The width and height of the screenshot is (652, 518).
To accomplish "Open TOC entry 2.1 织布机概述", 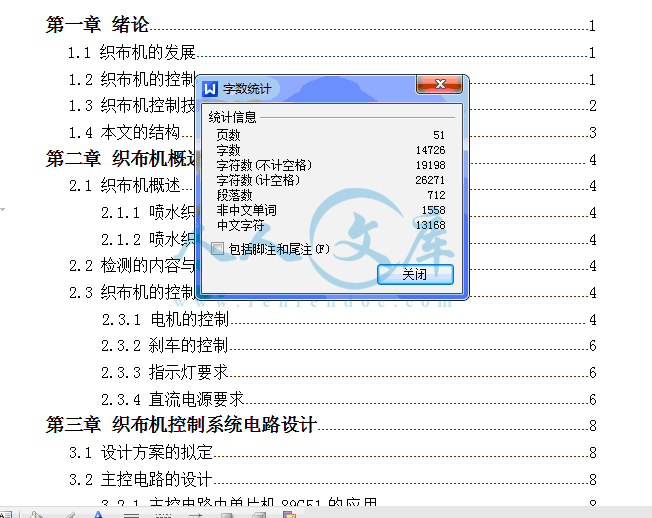I will pyautogui.click(x=124, y=185).
